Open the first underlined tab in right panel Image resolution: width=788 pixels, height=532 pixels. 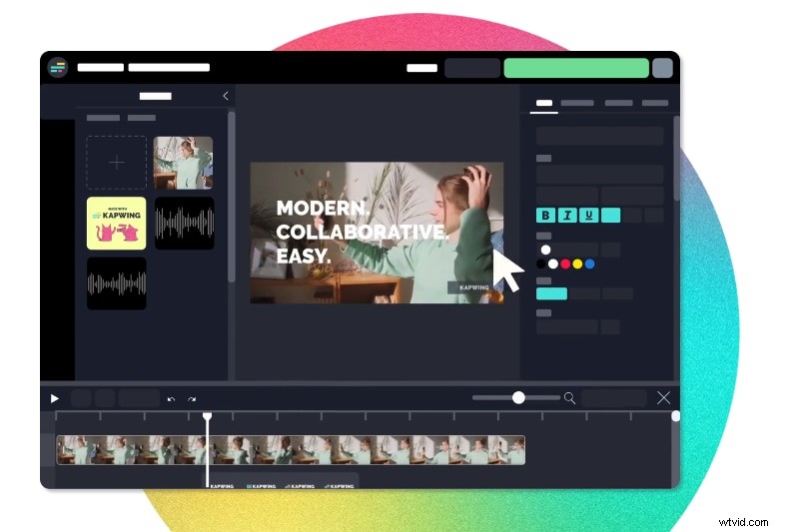(x=544, y=105)
